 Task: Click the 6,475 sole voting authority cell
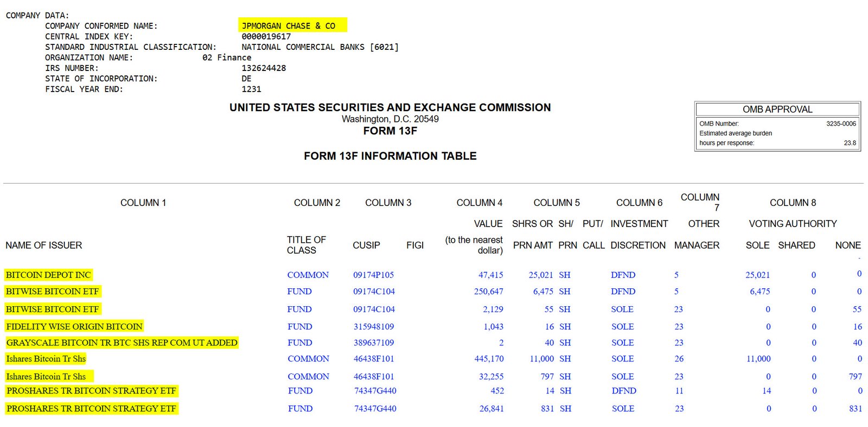pyautogui.click(x=760, y=292)
